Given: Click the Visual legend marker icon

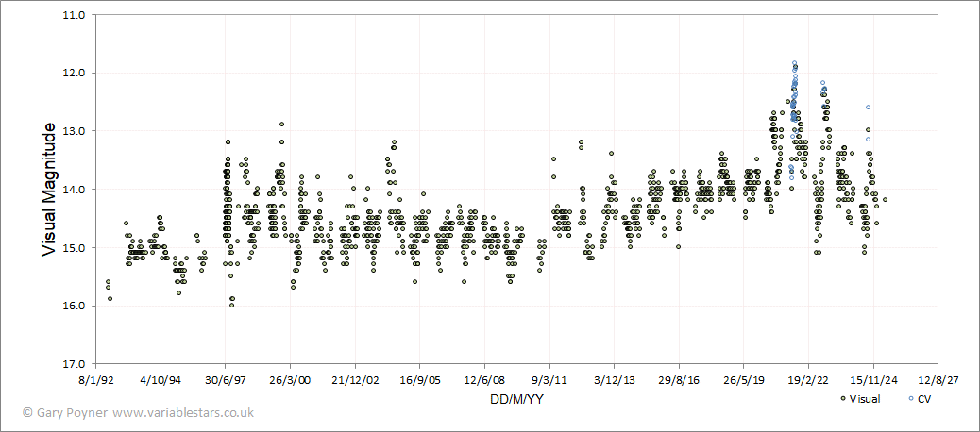Looking at the screenshot, I should click(843, 398).
